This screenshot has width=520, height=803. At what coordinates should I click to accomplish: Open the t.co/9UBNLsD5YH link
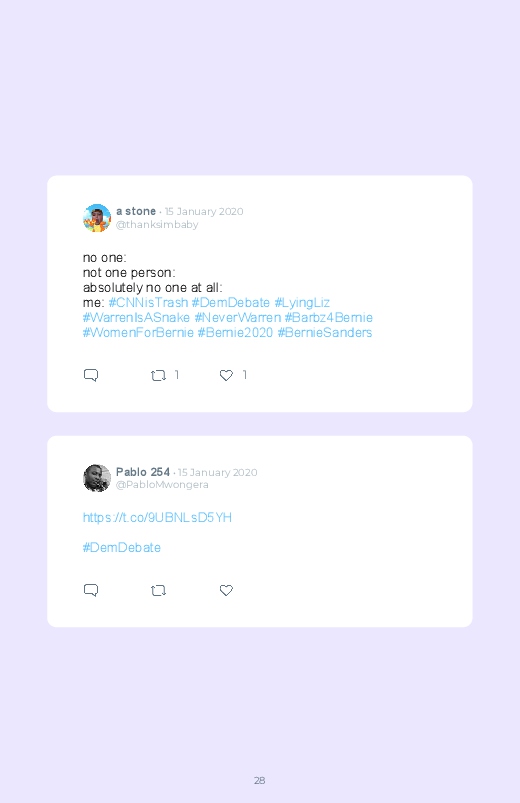(157, 518)
